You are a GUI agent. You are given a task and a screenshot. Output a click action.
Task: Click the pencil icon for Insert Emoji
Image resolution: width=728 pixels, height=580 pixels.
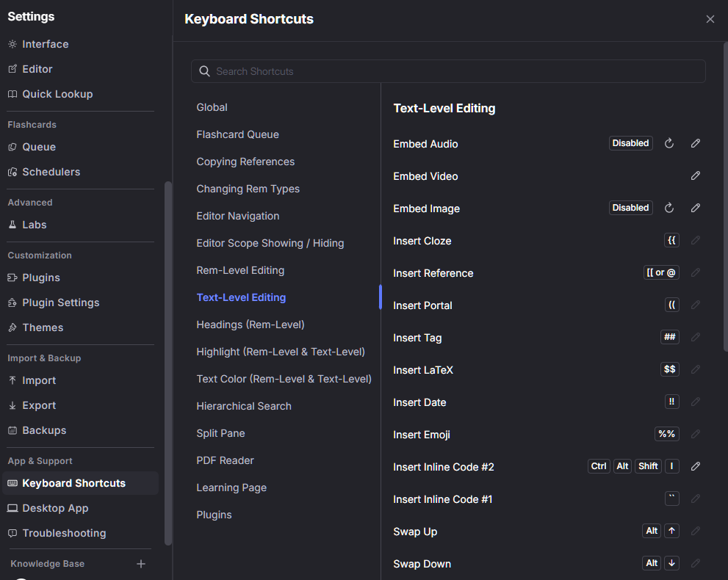pyautogui.click(x=695, y=434)
